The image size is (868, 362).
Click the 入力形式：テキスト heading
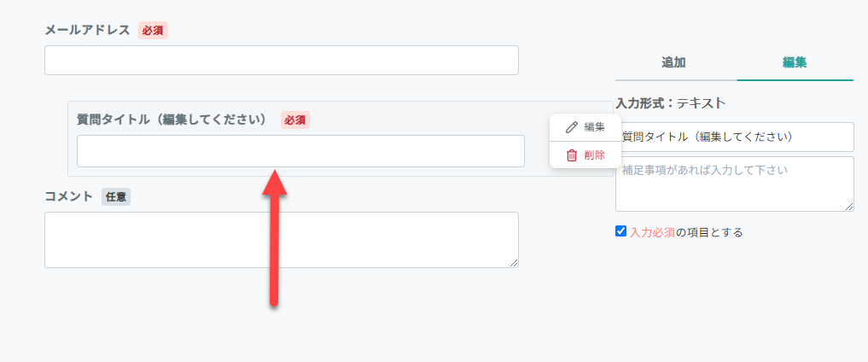pyautogui.click(x=670, y=103)
